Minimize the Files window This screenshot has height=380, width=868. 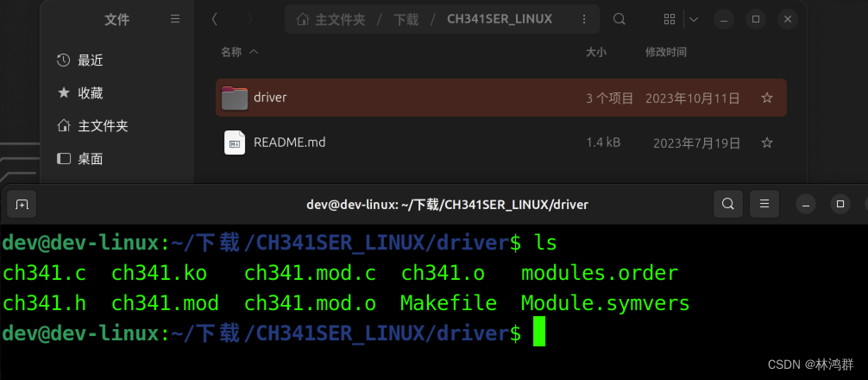(724, 19)
